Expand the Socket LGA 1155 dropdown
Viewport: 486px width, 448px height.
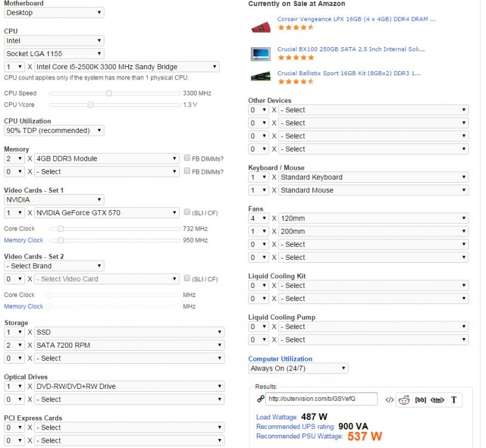click(54, 54)
